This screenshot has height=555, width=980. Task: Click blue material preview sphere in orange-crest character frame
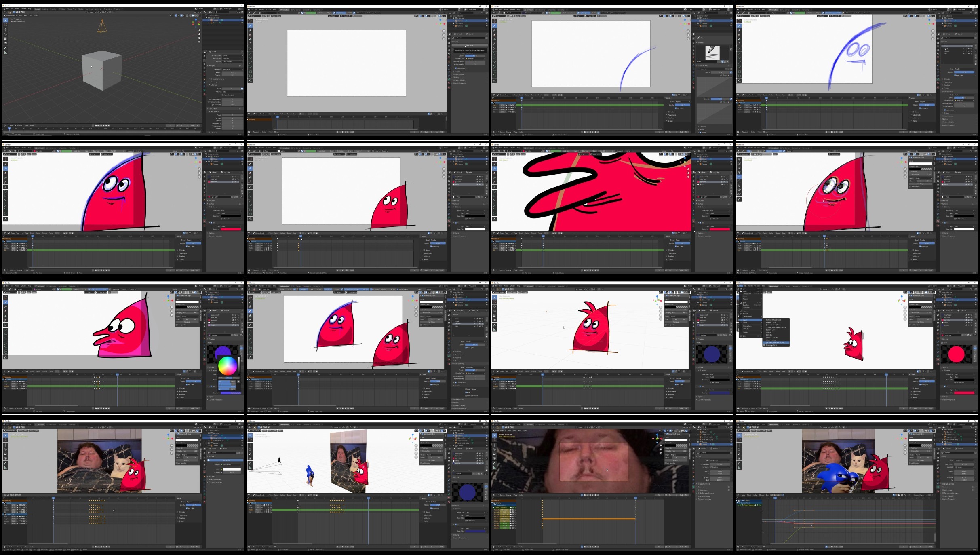(x=711, y=354)
